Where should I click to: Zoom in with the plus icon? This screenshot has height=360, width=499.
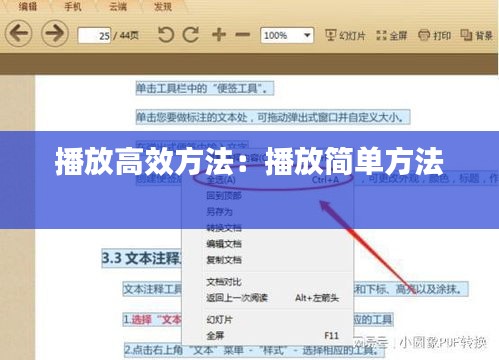pyautogui.click(x=219, y=34)
